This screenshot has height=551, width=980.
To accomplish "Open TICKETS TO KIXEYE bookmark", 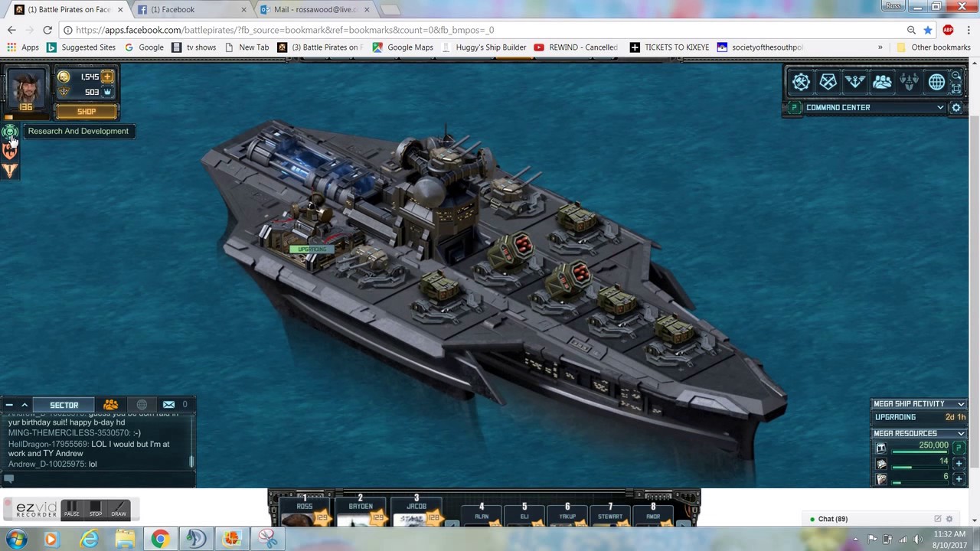I will pyautogui.click(x=669, y=47).
